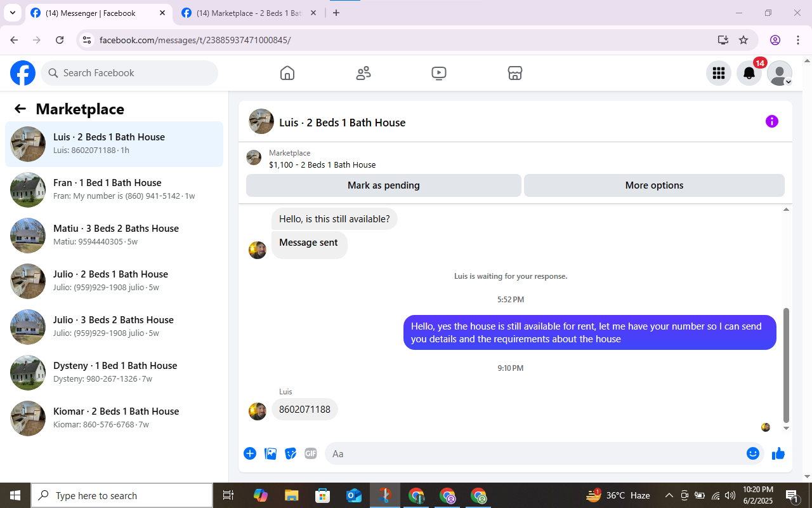Open Luis 2 Beds 1 Bath conversation
The image size is (812, 508).
pyautogui.click(x=114, y=144)
